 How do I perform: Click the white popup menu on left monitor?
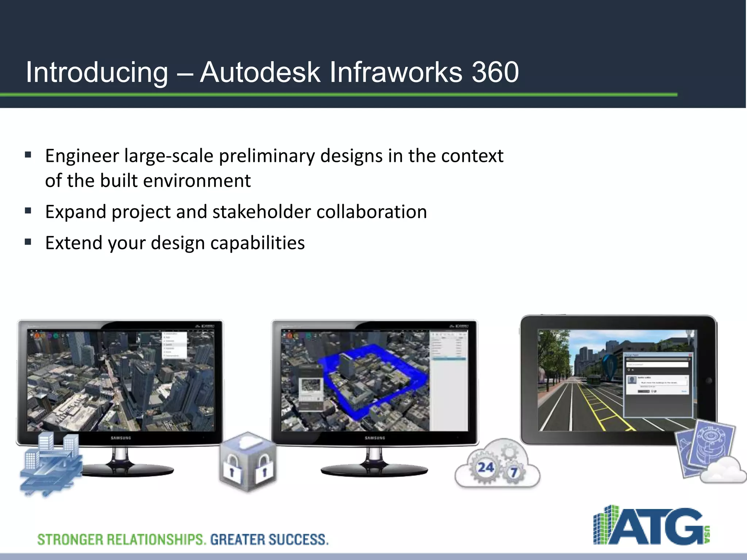pos(175,345)
